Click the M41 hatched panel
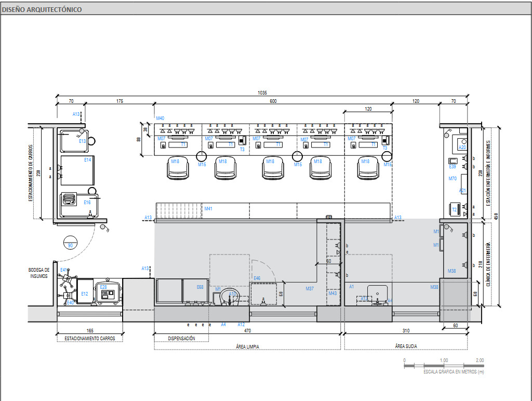Viewport: 532px width, 401px height. pos(178,211)
